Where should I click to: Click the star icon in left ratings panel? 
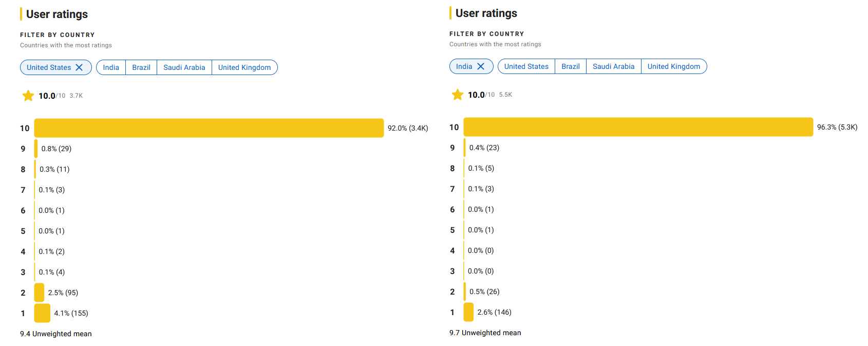28,96
